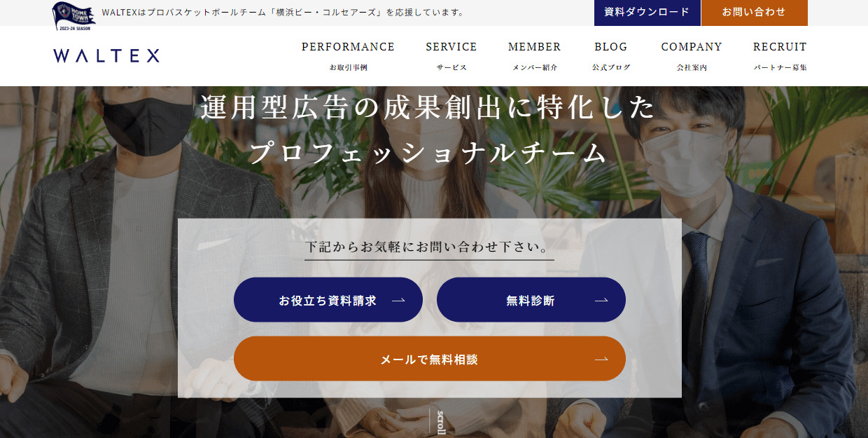
Task: Click the WALTEX logo
Action: point(106,56)
